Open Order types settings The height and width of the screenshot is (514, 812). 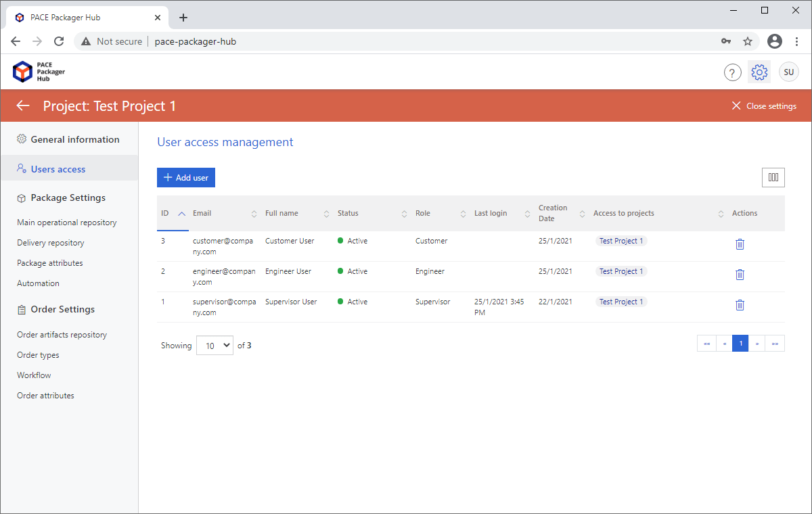[38, 355]
